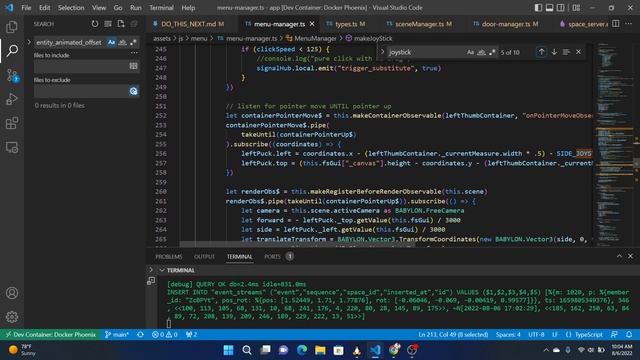Toggle Primary Side Bar visibility in title bar

[x=538, y=8]
